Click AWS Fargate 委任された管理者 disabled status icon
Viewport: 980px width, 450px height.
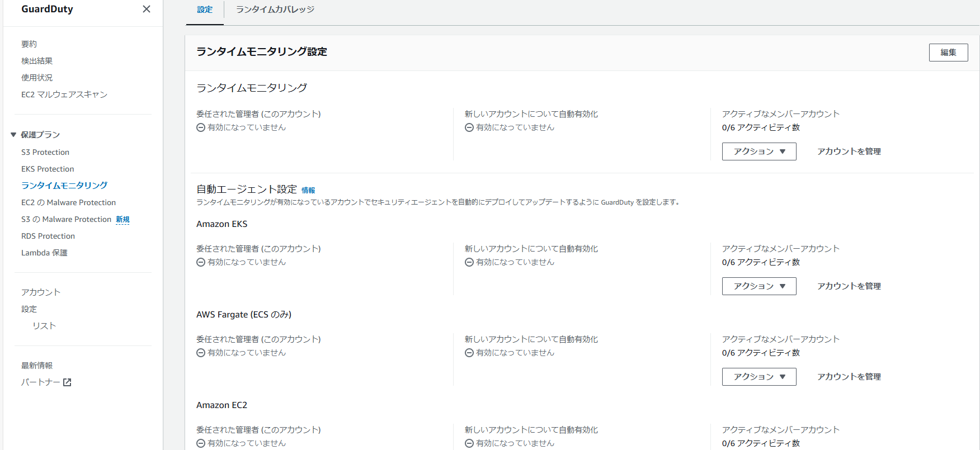(201, 353)
